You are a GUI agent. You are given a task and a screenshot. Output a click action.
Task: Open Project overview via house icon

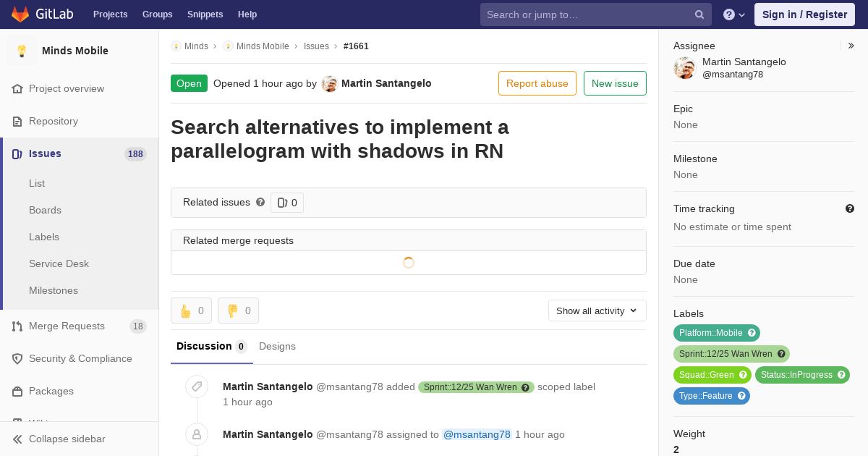(18, 88)
